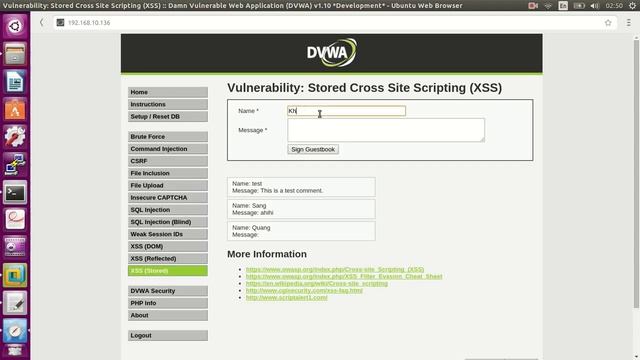Open the DVWA Security page
This screenshot has width=640, height=360.
(x=168, y=291)
